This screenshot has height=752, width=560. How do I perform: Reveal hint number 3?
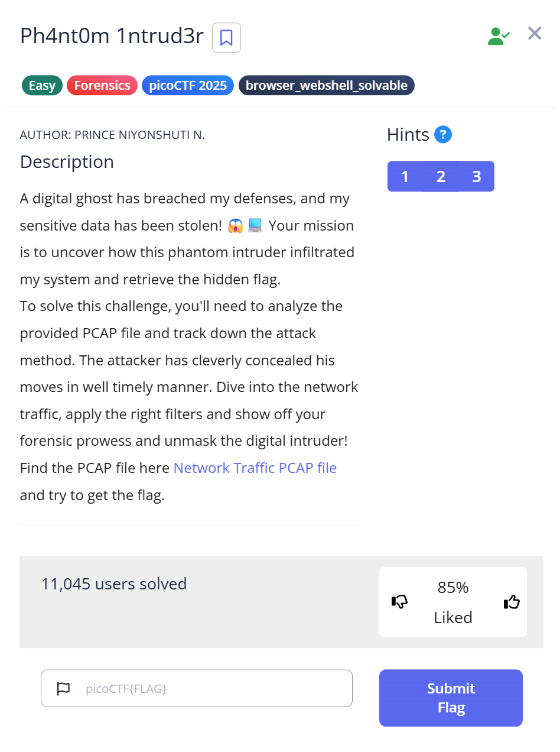point(477,176)
